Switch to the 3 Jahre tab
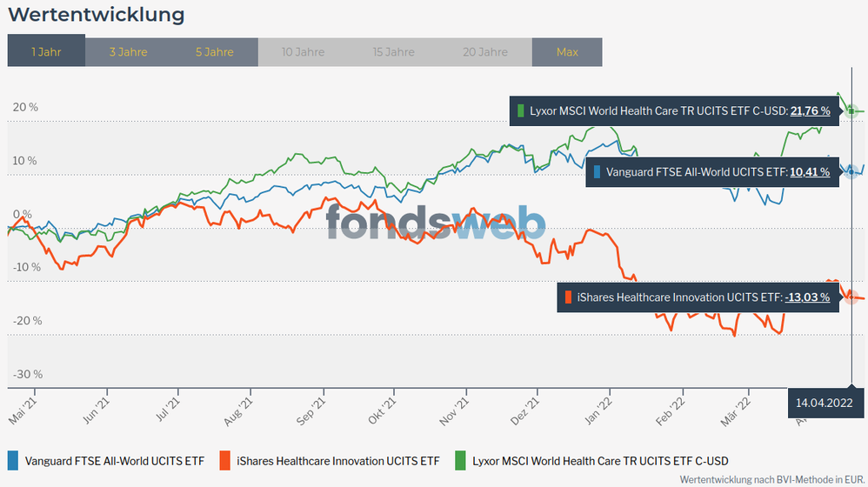The image size is (868, 487). point(128,52)
